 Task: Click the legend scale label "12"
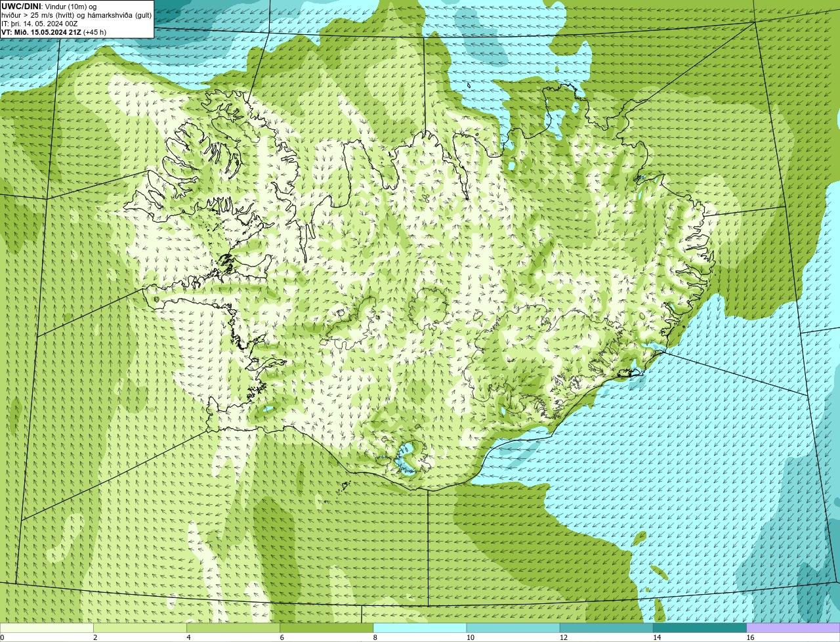click(x=563, y=637)
